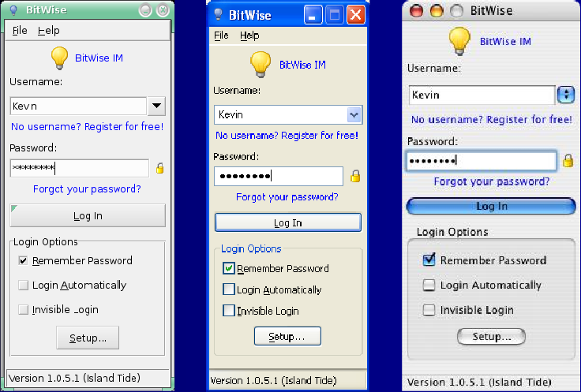581x392 pixels.
Task: Click Log In button in the Linux window
Action: click(x=88, y=215)
